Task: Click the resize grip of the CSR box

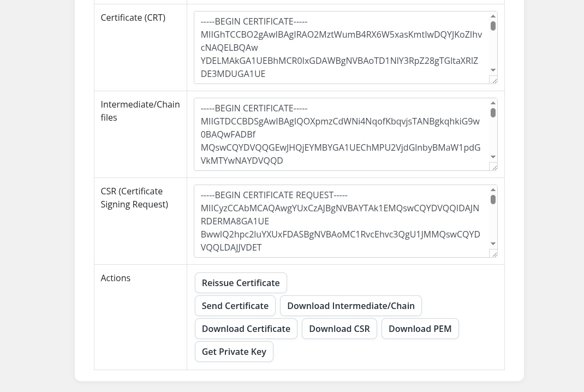Action: [x=494, y=254]
